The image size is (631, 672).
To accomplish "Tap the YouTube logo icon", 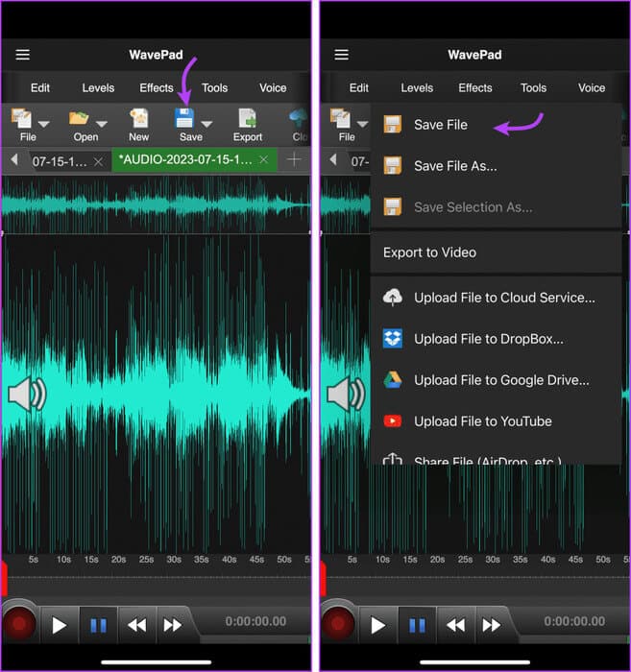I will pyautogui.click(x=392, y=420).
